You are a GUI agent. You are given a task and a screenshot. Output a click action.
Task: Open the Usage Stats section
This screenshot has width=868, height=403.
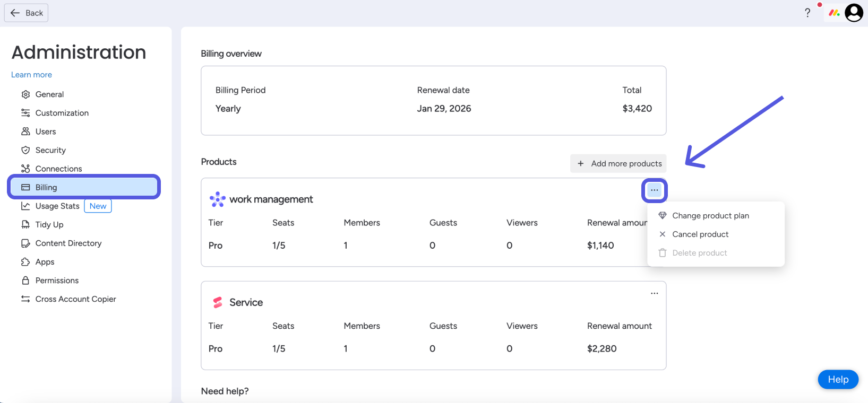tap(57, 206)
